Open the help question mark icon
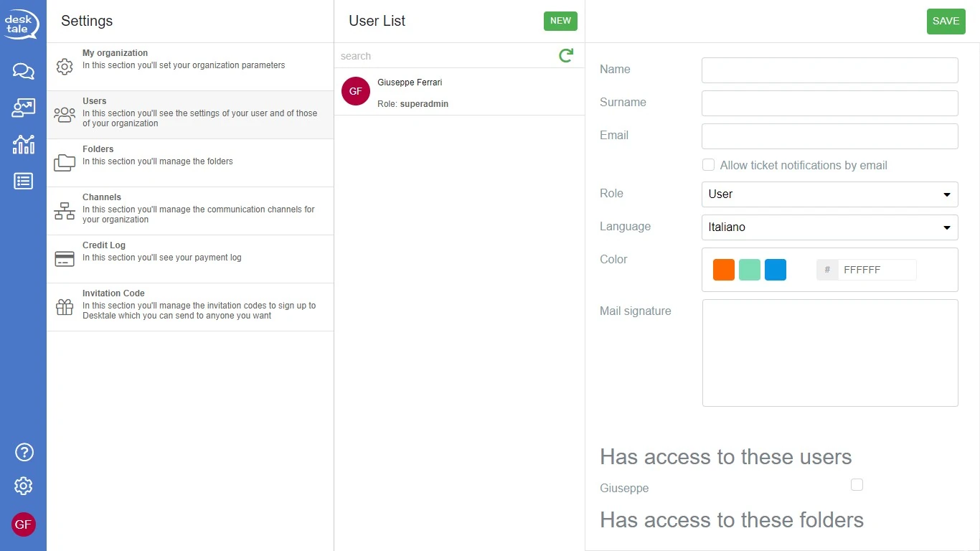This screenshot has width=980, height=551. 24,452
